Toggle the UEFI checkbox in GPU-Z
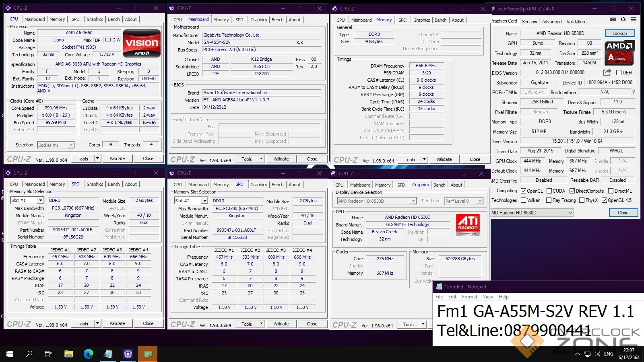This screenshot has height=362, width=644. (x=619, y=73)
